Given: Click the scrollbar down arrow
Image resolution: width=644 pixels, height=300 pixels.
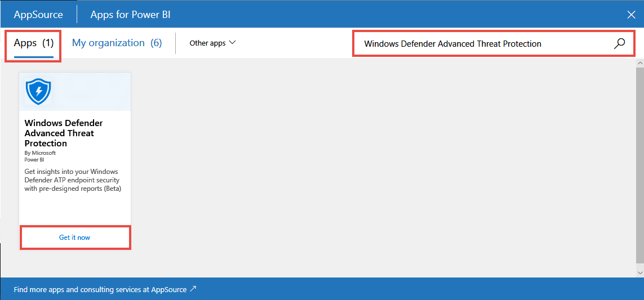Looking at the screenshot, I should (639, 272).
